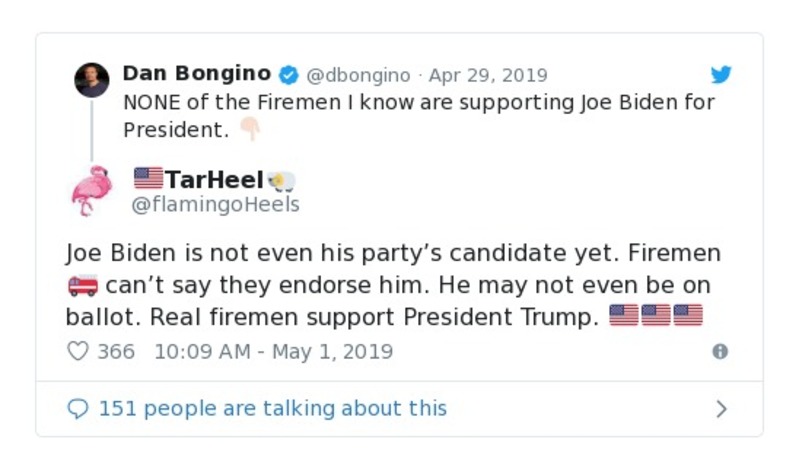
Task: Open "151 people are talking about this"
Action: [272, 409]
